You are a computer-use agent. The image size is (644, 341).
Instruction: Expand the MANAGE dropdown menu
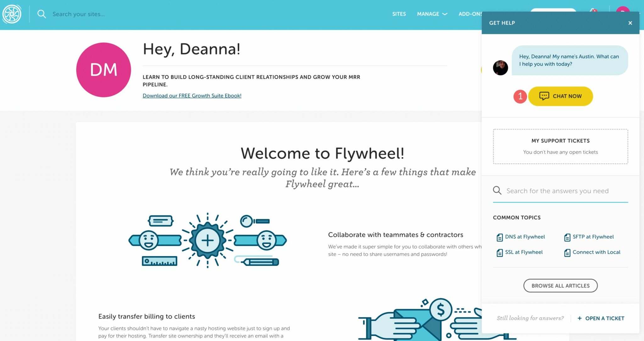(x=431, y=14)
